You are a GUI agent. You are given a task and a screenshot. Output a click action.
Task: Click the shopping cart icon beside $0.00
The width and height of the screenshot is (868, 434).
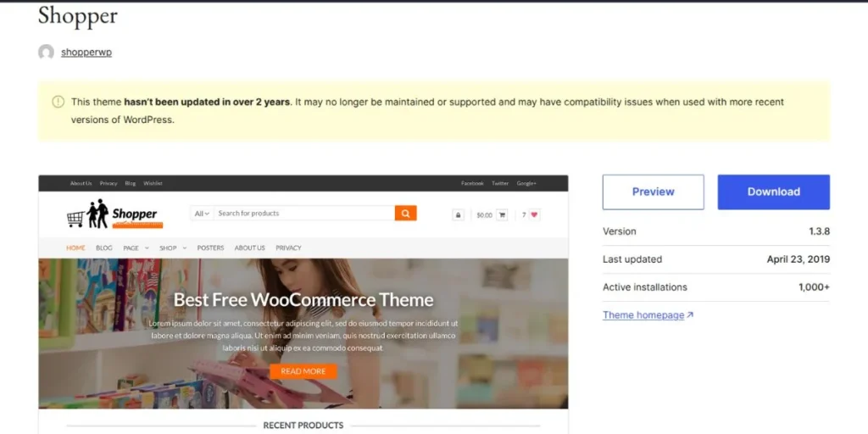(x=502, y=214)
